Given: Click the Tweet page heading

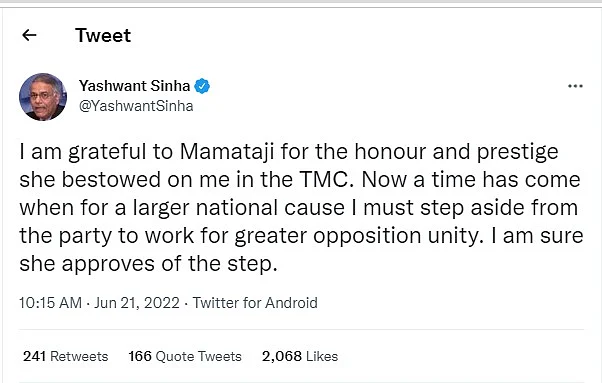Looking at the screenshot, I should pos(103,35).
